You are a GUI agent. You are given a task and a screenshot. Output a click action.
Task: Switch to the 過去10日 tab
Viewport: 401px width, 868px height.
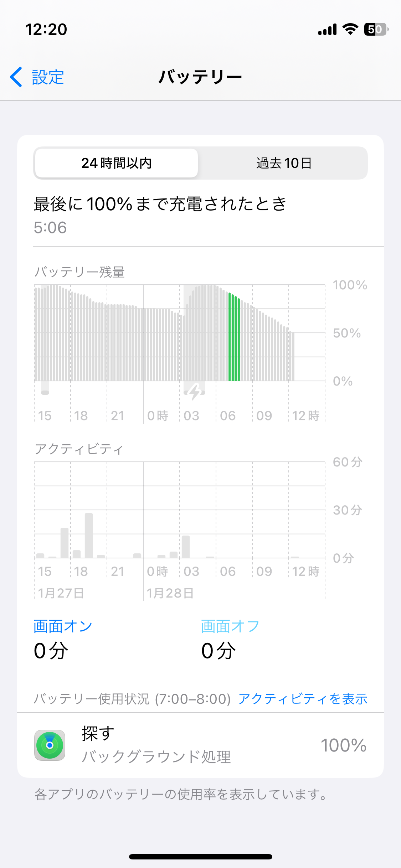[x=284, y=163]
